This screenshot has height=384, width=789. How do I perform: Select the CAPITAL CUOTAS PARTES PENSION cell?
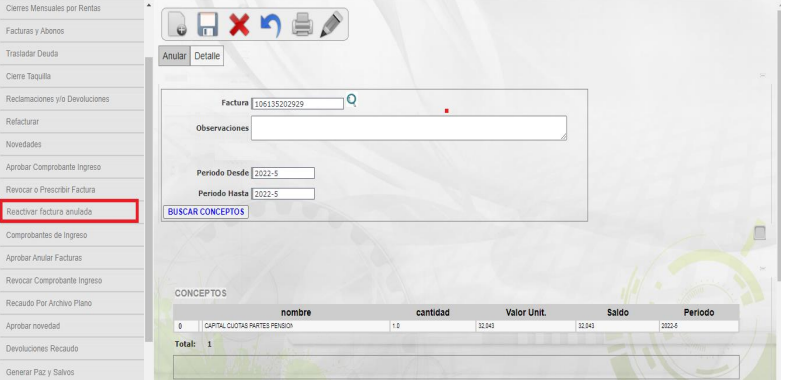coord(296,326)
